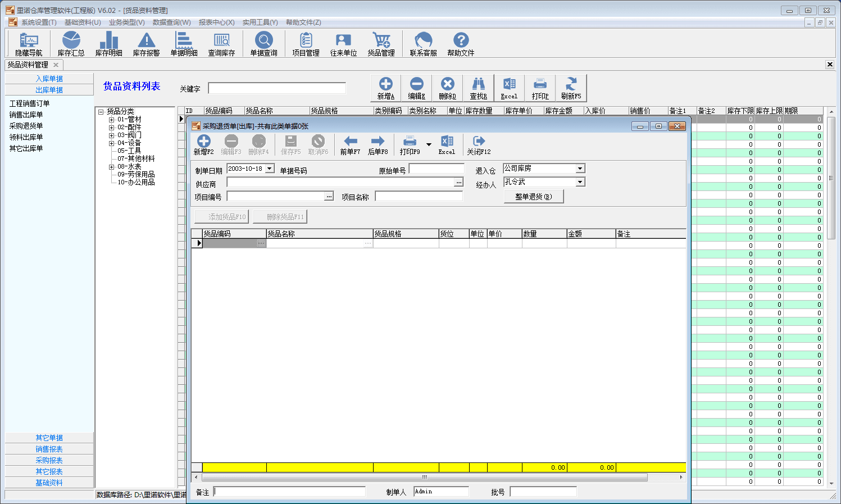This screenshot has height=504, width=841.
Task: Click the 采购退货单 sidebar link
Action: point(26,126)
